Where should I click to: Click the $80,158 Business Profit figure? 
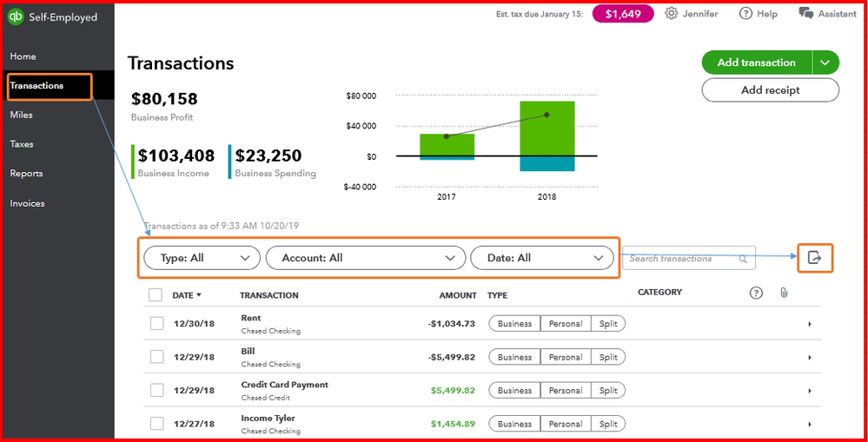tap(164, 99)
